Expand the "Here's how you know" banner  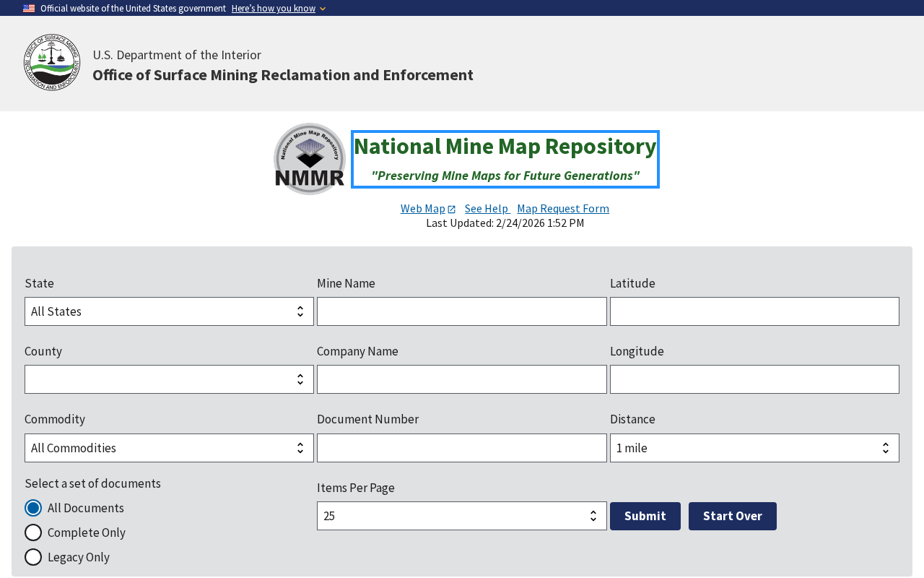tap(278, 9)
